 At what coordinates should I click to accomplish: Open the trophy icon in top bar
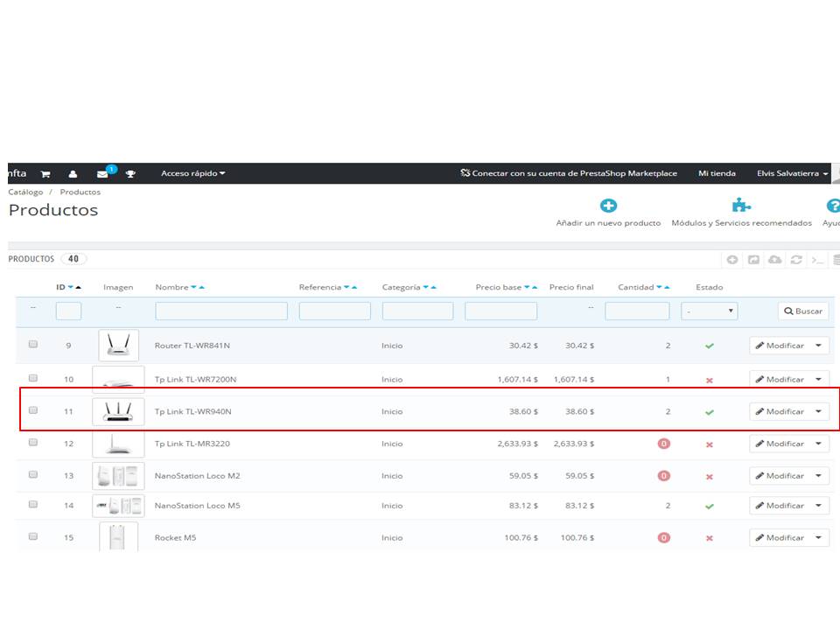130,174
